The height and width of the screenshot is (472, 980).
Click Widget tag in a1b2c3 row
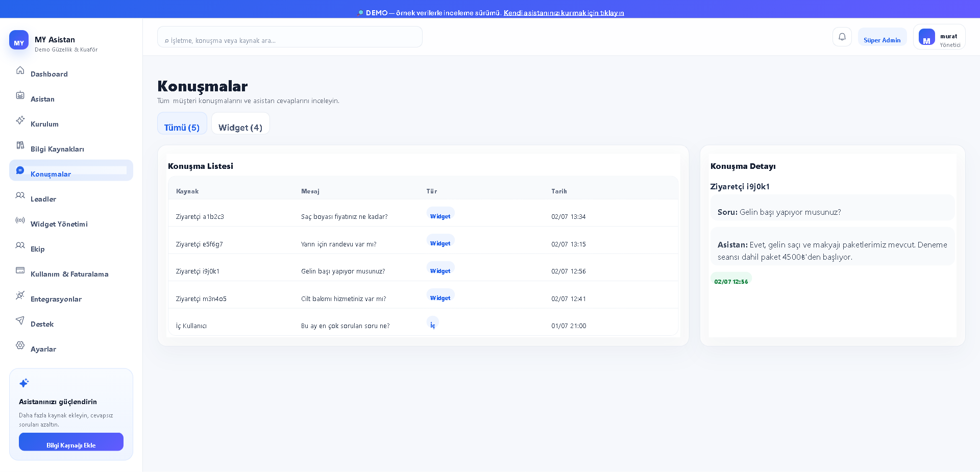440,214
